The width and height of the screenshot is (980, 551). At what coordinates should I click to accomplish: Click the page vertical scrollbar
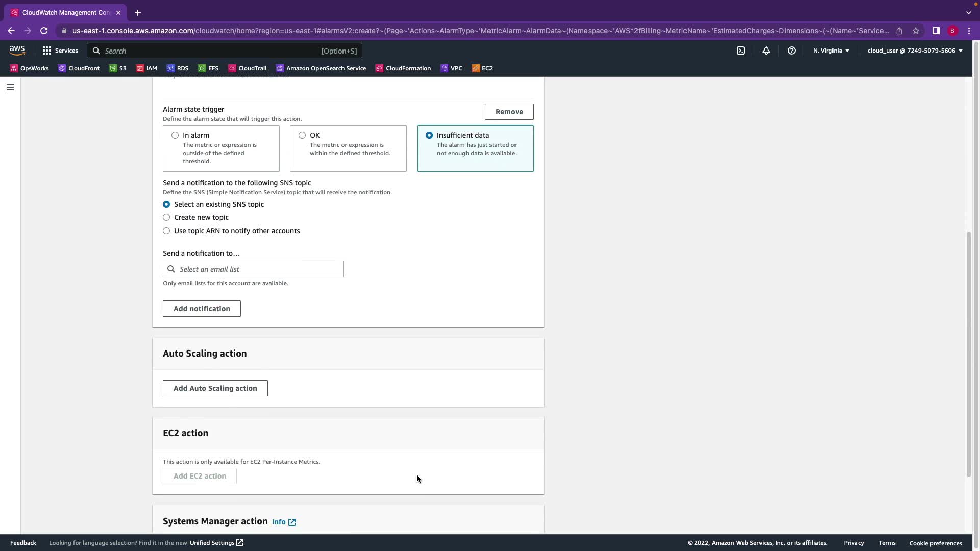point(968,354)
